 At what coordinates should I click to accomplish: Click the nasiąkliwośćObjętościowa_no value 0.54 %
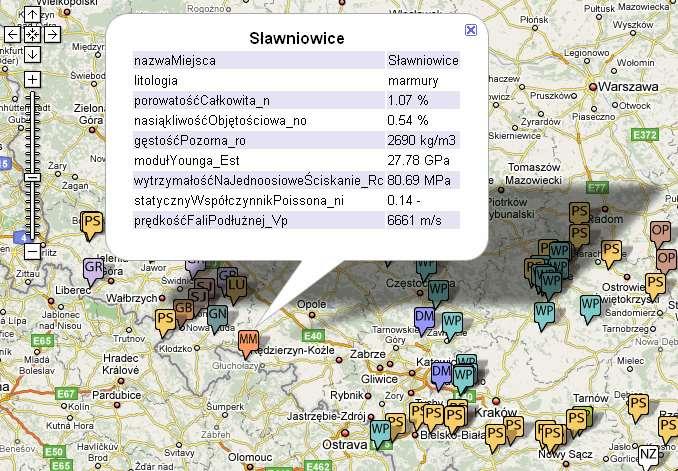coord(408,120)
